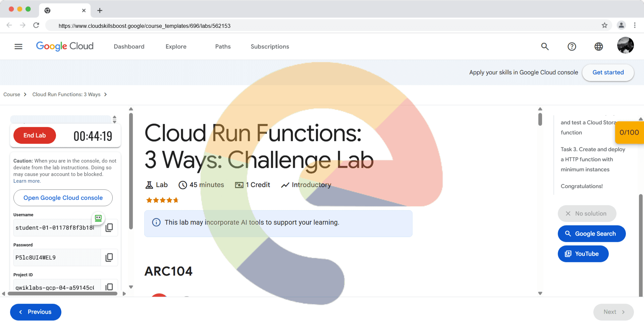The image size is (644, 327).
Task: Click the End Lab button
Action: pyautogui.click(x=35, y=135)
